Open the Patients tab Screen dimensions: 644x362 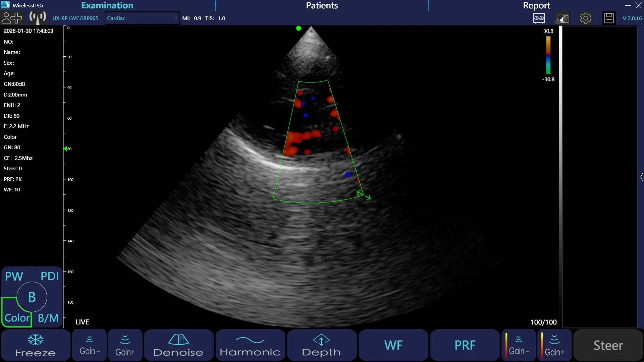point(322,5)
